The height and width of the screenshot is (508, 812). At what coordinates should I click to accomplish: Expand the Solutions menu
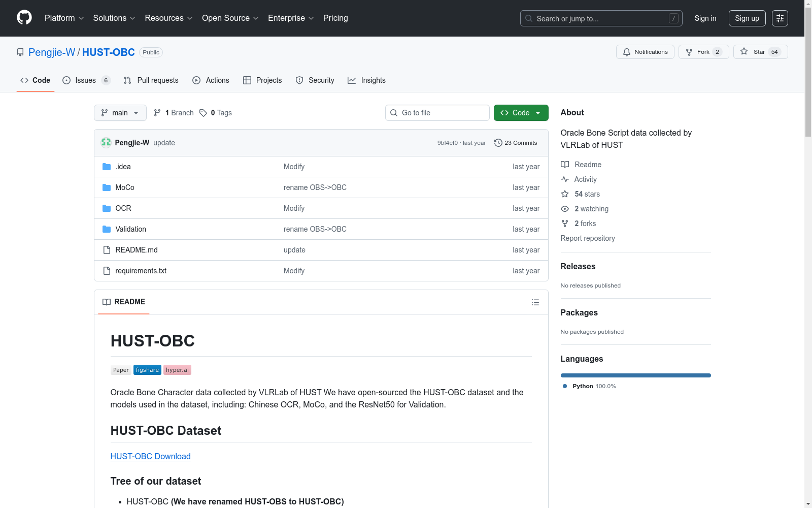coord(114,18)
